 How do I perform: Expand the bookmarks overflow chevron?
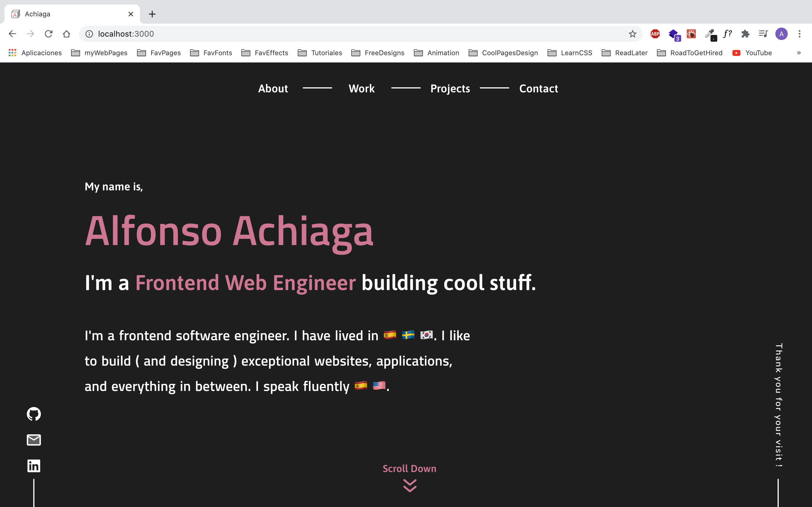point(798,53)
